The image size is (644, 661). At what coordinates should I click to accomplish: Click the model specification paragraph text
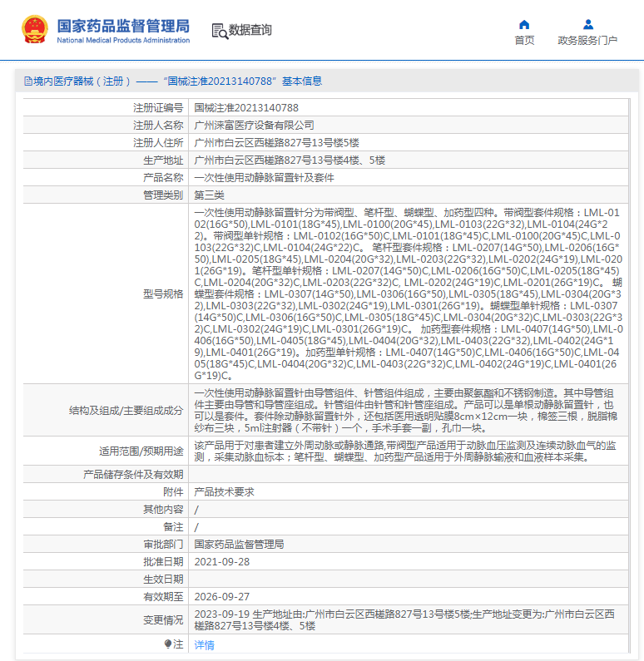tap(409, 294)
